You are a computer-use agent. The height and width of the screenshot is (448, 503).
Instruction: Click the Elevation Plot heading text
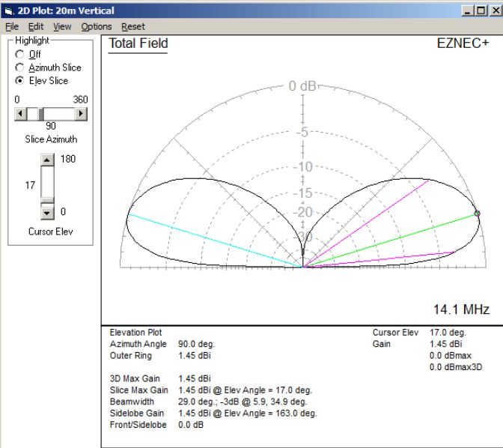[135, 333]
